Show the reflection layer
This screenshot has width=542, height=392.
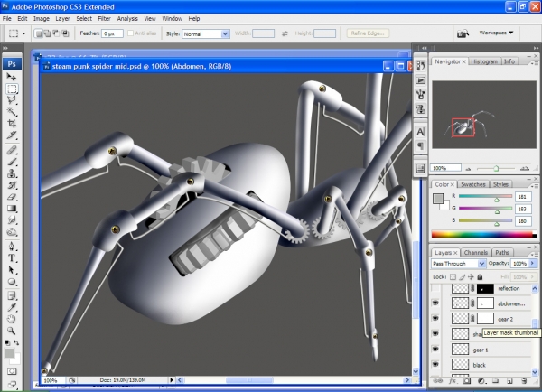(435, 288)
